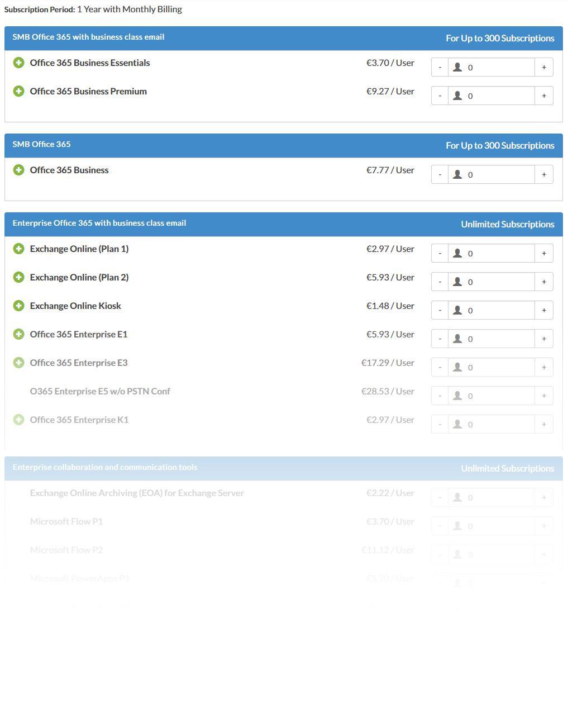Increase O365 Enterprise E5 w/o PSTN quantity
This screenshot has width=568, height=728.
544,396
